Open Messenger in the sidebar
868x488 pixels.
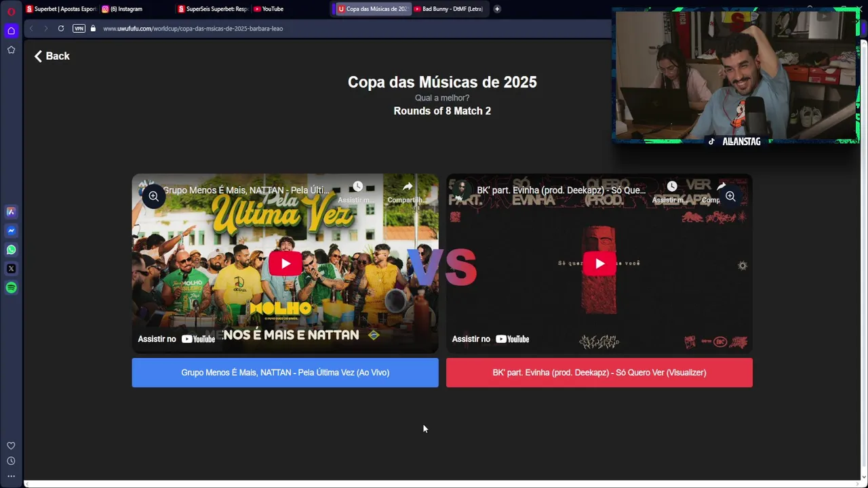[x=11, y=230]
